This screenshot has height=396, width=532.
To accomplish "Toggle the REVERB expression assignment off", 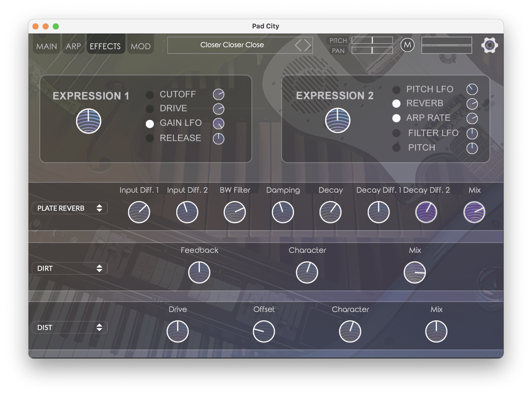I will (396, 104).
